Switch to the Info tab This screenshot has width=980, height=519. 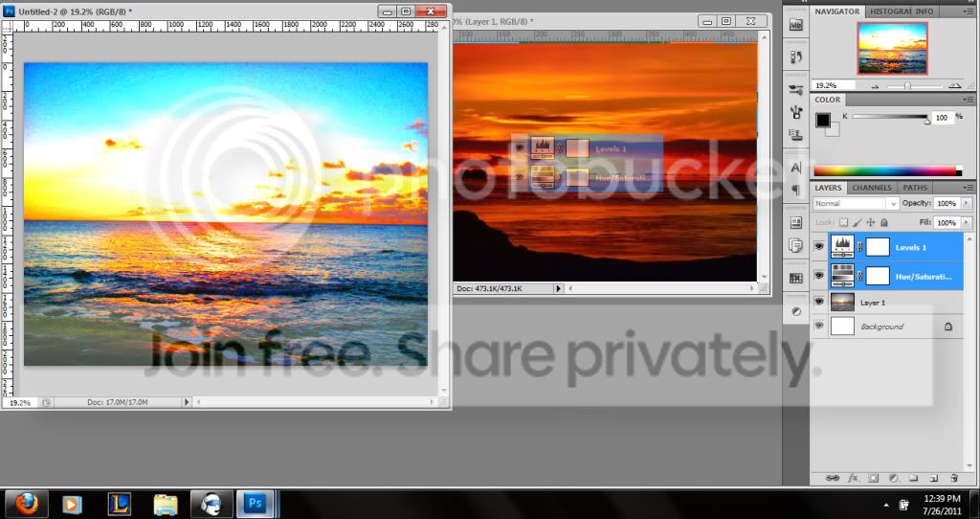[924, 11]
